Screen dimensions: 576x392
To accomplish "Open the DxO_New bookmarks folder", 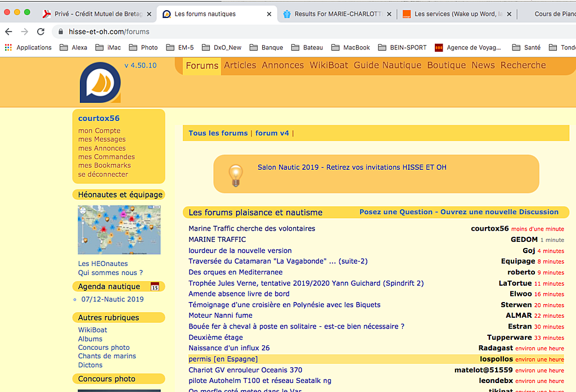I will pyautogui.click(x=222, y=47).
